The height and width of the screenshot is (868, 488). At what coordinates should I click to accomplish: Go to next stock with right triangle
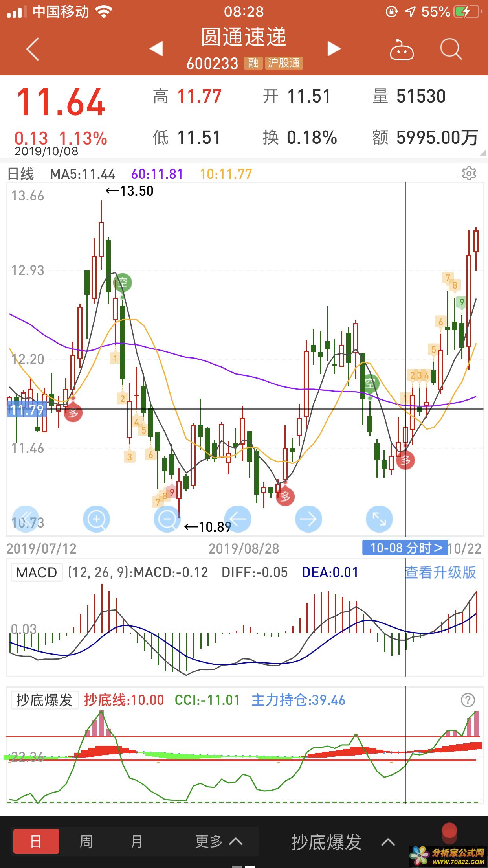pyautogui.click(x=334, y=49)
